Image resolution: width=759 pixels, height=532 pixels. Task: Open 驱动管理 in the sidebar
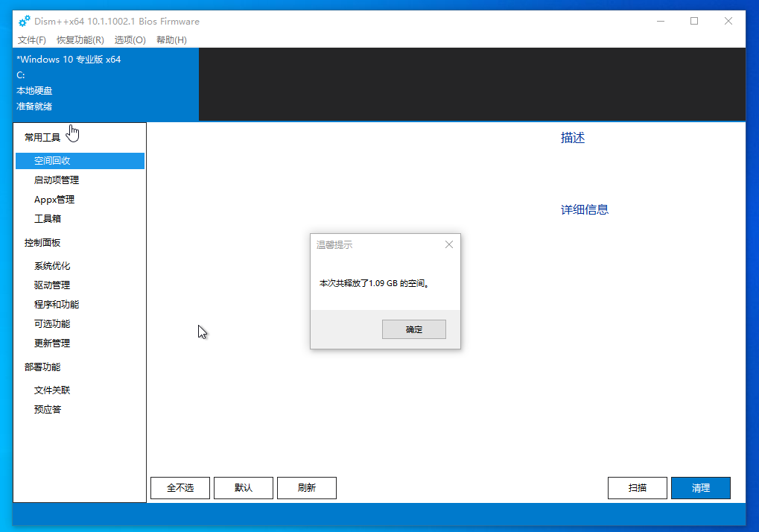[x=52, y=285]
